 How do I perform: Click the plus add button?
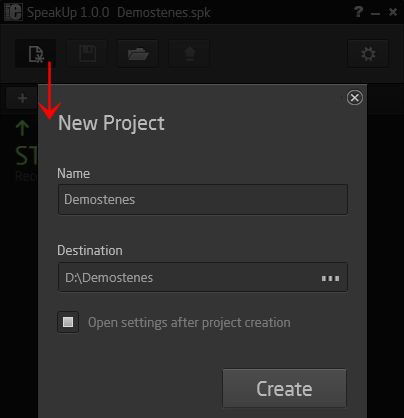click(x=22, y=98)
